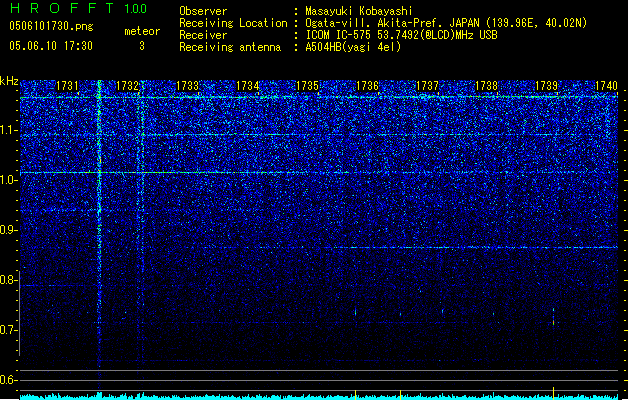Viewport: 629px width, 400px height.
Task: Click the 1739 time marker
Action: pos(546,86)
